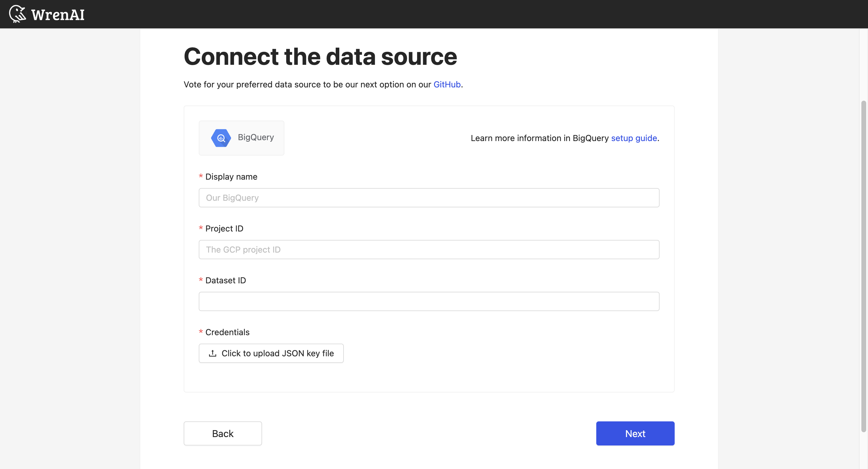This screenshot has height=469, width=868.
Task: Focus the Display name input field
Action: [429, 198]
